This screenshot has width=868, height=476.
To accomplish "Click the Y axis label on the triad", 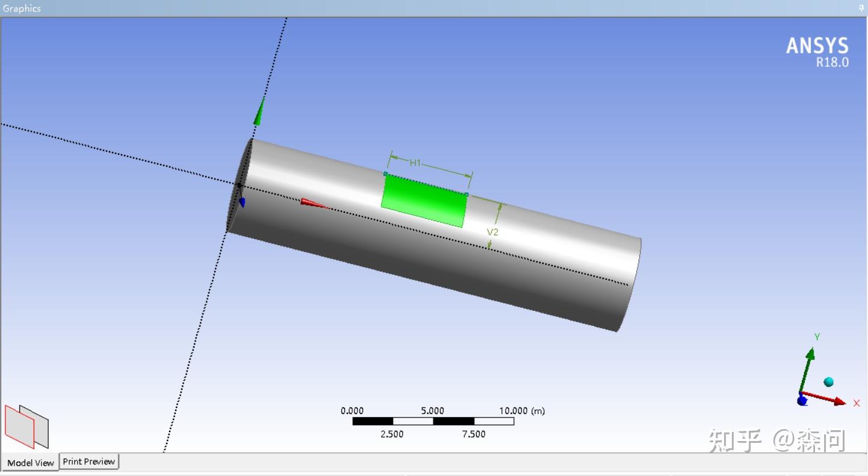I will 816,336.
